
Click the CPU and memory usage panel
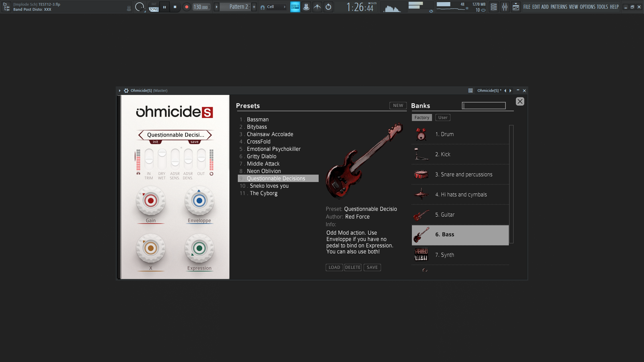461,7
